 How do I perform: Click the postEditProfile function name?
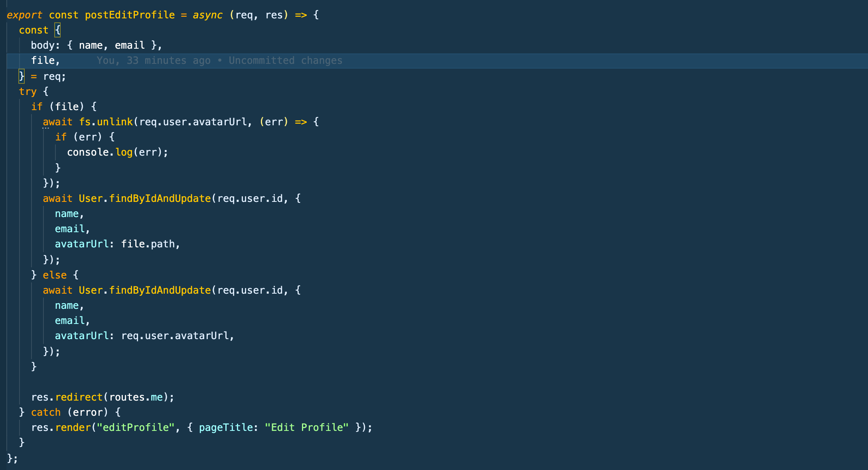click(130, 15)
